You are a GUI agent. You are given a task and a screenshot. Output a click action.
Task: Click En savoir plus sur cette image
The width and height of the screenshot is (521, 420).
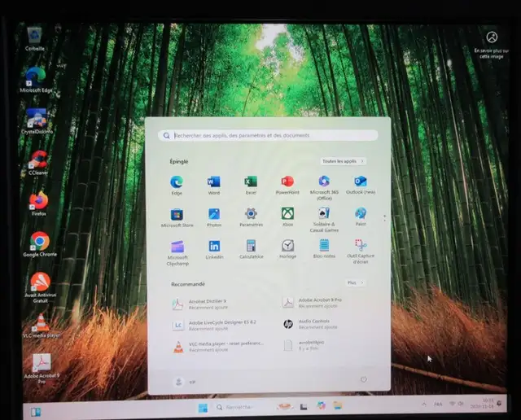(492, 45)
